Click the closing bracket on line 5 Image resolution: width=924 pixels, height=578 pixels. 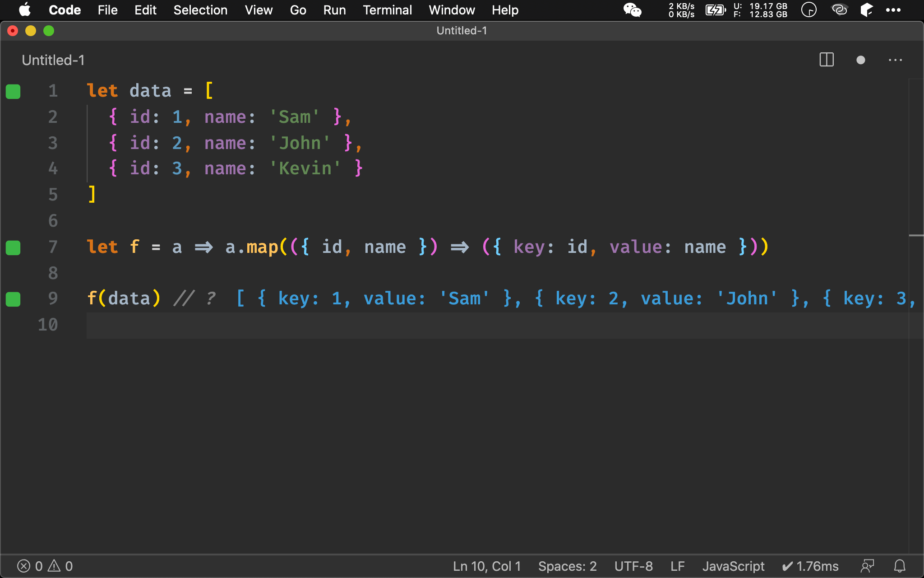point(92,195)
